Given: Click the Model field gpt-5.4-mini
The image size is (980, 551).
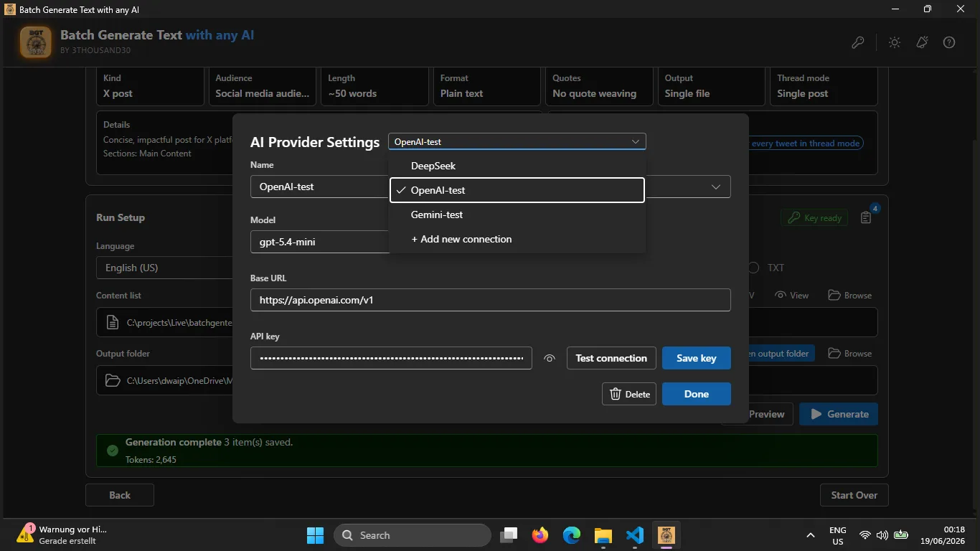Looking at the screenshot, I should (x=319, y=242).
